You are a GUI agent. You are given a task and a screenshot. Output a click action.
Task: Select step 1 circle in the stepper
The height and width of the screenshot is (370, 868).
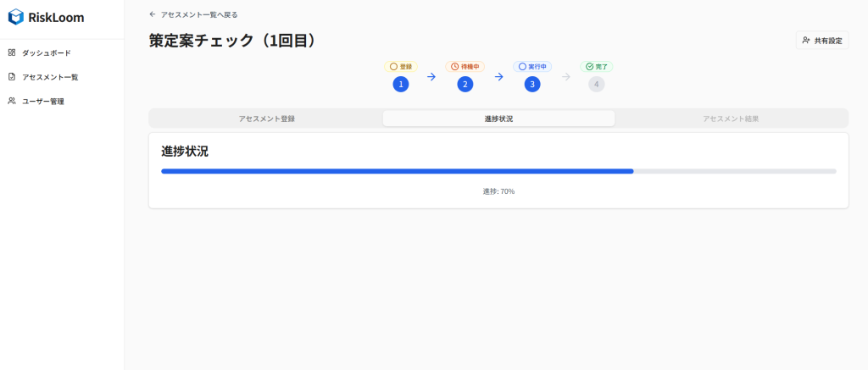pyautogui.click(x=401, y=84)
